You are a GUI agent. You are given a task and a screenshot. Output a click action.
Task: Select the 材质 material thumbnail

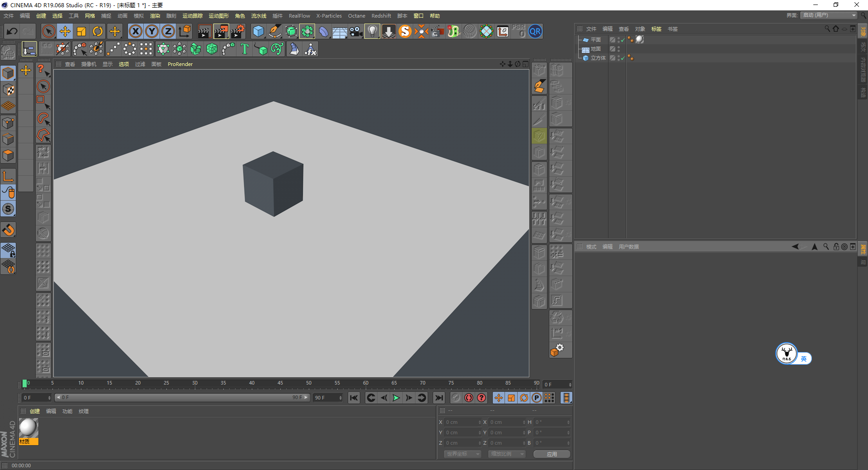28,431
